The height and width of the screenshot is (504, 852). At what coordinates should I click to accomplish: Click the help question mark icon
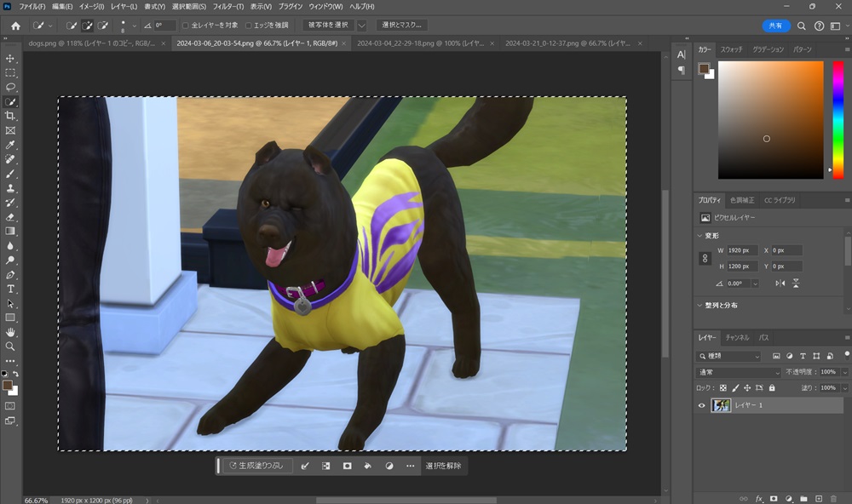point(819,26)
